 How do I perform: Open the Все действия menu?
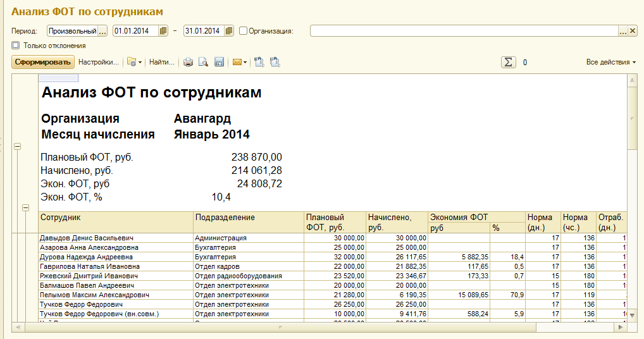pyautogui.click(x=610, y=62)
